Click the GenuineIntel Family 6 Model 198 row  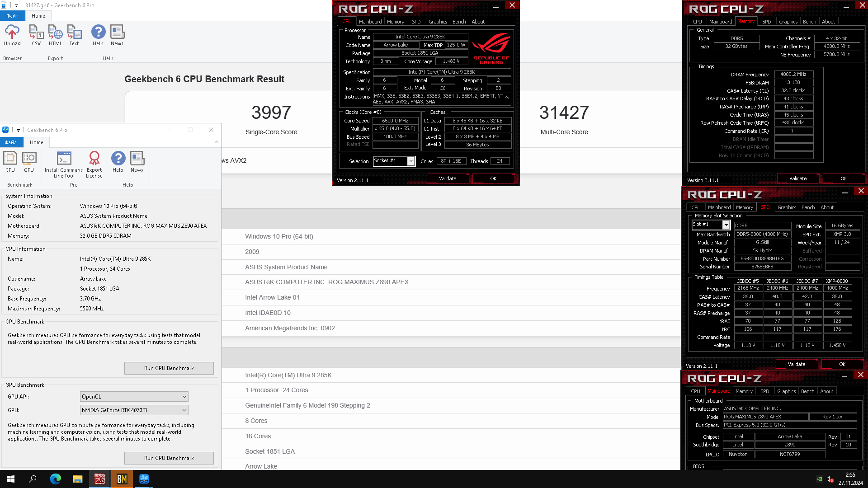tap(451, 405)
